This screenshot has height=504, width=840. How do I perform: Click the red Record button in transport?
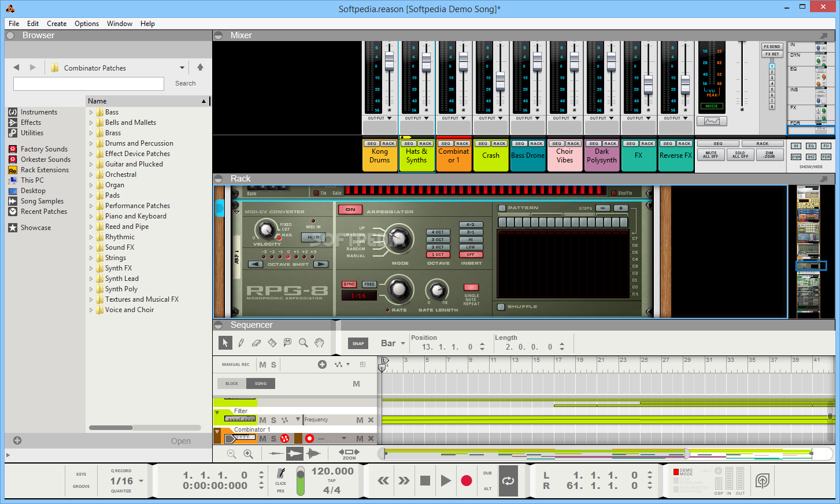tap(467, 480)
